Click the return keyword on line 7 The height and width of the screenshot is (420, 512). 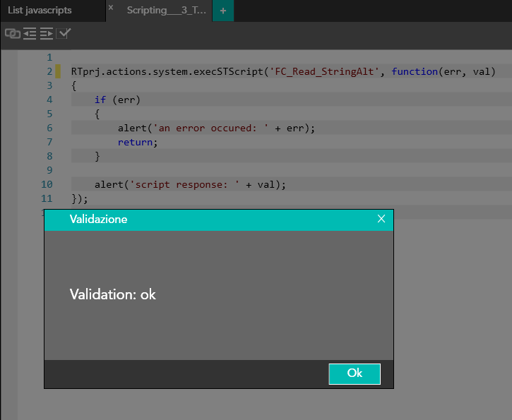point(136,142)
